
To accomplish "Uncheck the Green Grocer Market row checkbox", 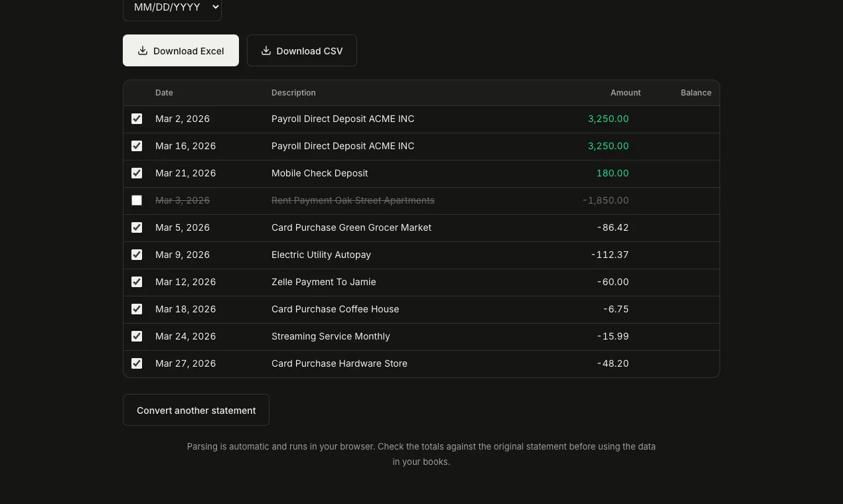I will (x=137, y=227).
